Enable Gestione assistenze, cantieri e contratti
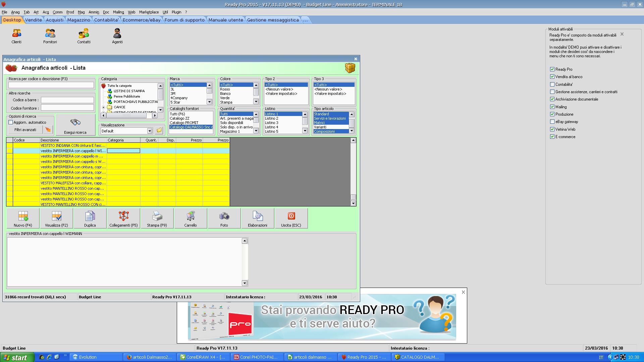 click(552, 92)
